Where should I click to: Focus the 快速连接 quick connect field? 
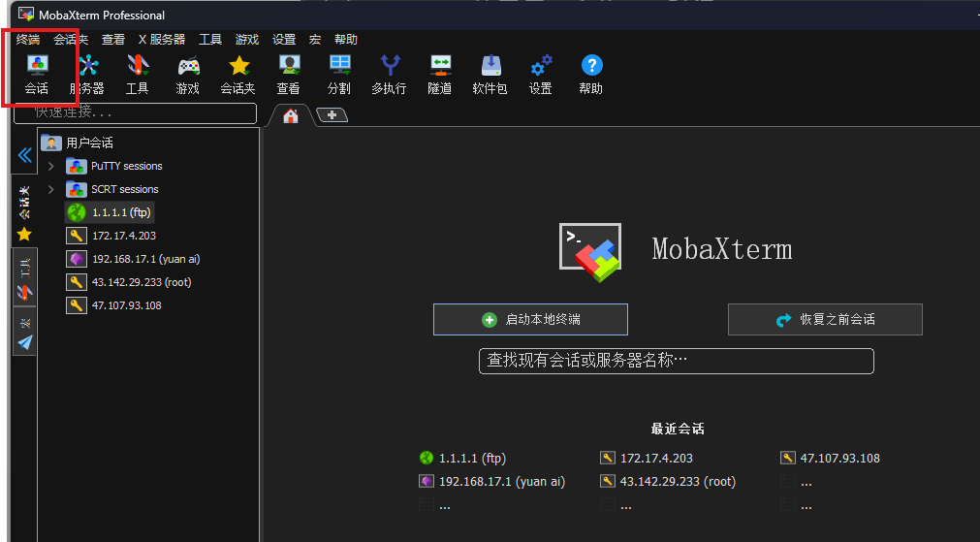tap(136, 112)
